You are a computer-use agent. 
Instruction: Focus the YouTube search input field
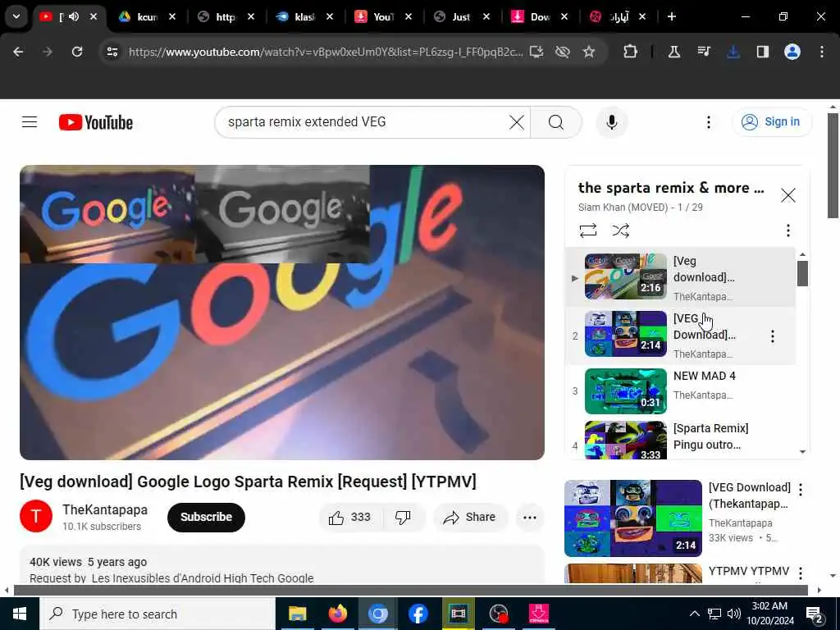(x=364, y=122)
